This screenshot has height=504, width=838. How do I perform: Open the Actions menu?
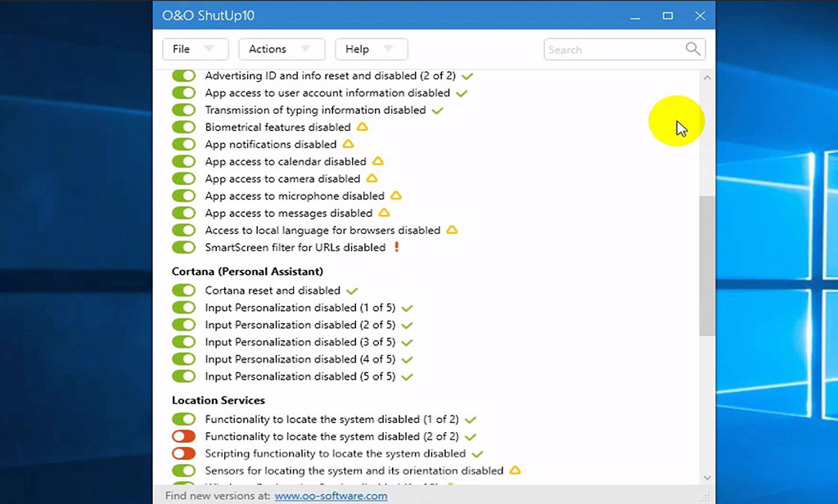pyautogui.click(x=282, y=49)
